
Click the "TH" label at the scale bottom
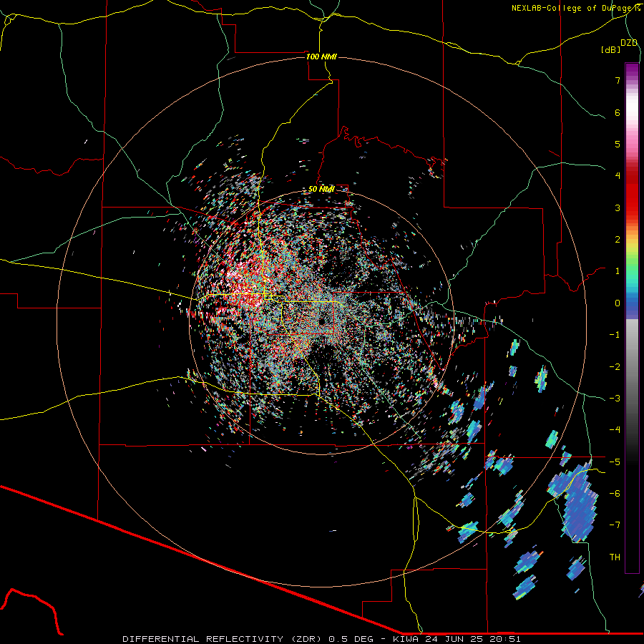coord(615,557)
